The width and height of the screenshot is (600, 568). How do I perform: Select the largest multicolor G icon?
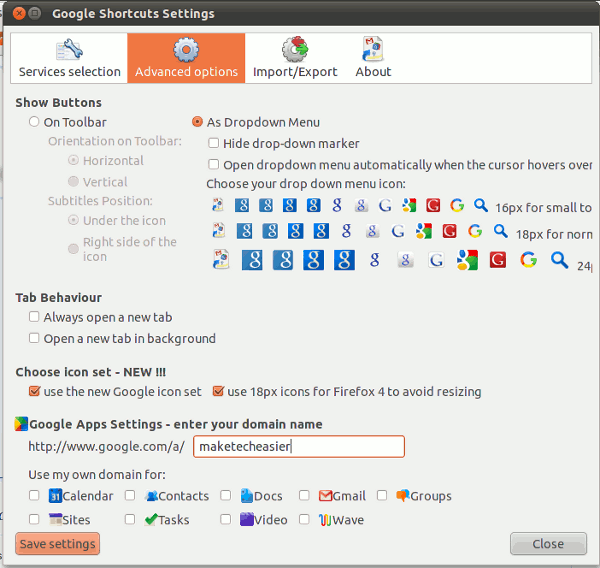point(528,260)
